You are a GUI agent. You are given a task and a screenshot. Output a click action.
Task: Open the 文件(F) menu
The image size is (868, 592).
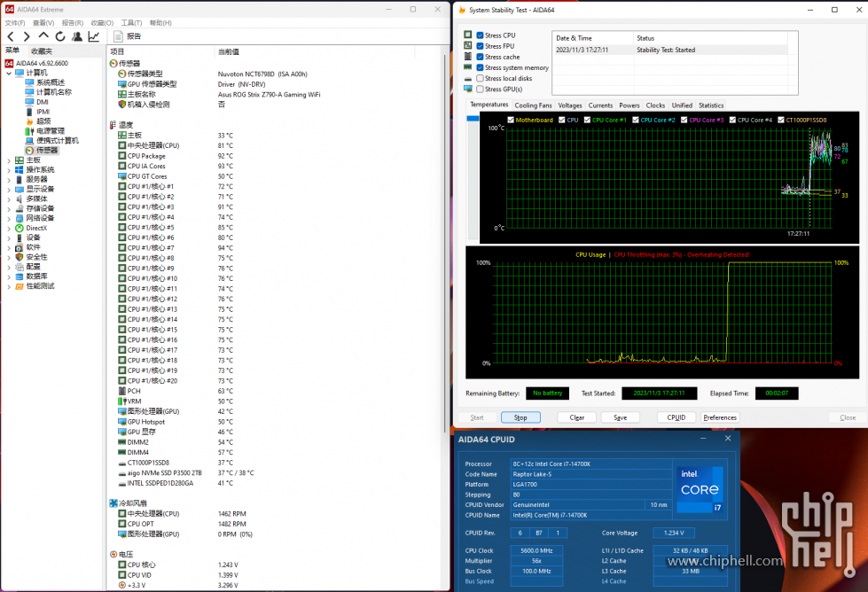[x=15, y=23]
